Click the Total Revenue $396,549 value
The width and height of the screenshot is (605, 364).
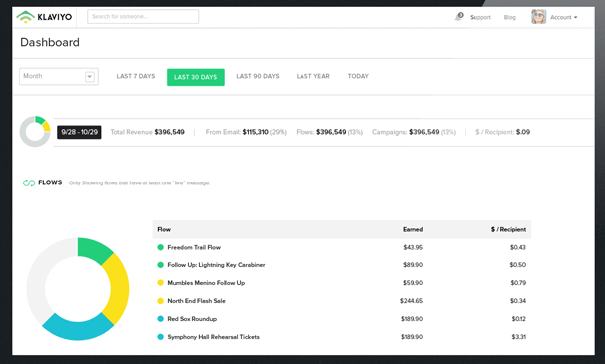click(x=169, y=132)
